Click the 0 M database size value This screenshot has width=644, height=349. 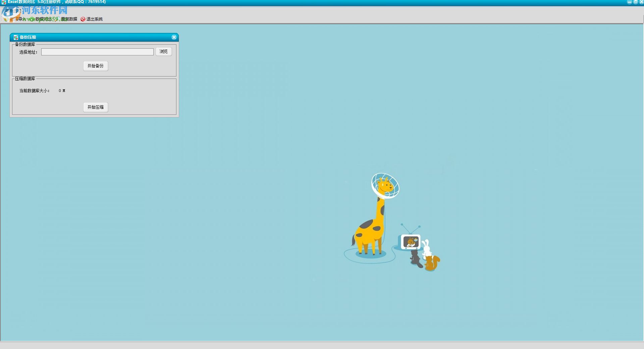[x=62, y=91]
